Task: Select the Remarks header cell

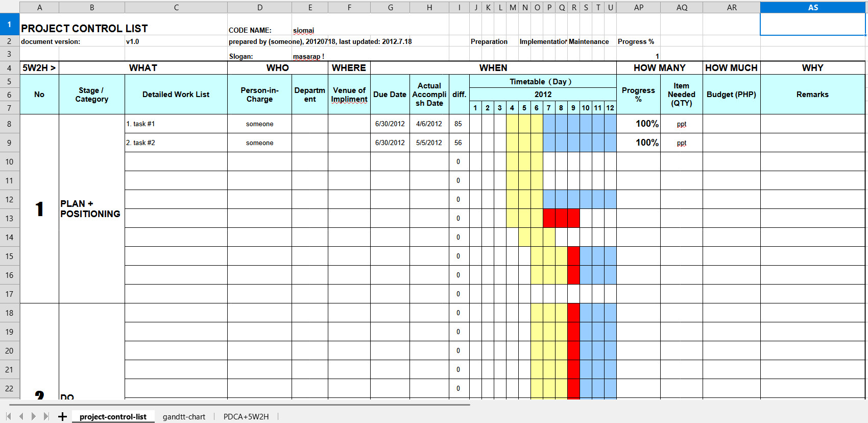Action: tap(812, 95)
